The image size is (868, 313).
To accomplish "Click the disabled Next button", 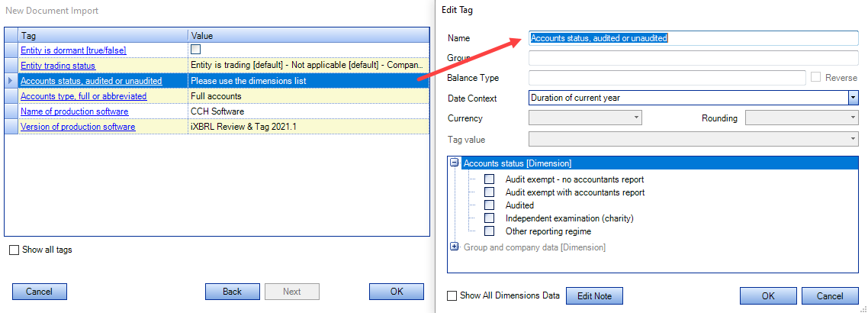I will pos(292,292).
